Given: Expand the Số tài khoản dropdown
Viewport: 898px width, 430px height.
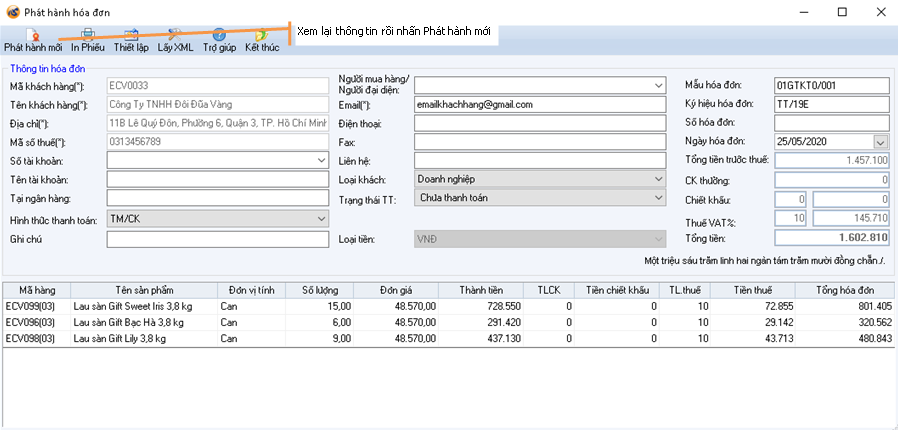Looking at the screenshot, I should coord(322,161).
